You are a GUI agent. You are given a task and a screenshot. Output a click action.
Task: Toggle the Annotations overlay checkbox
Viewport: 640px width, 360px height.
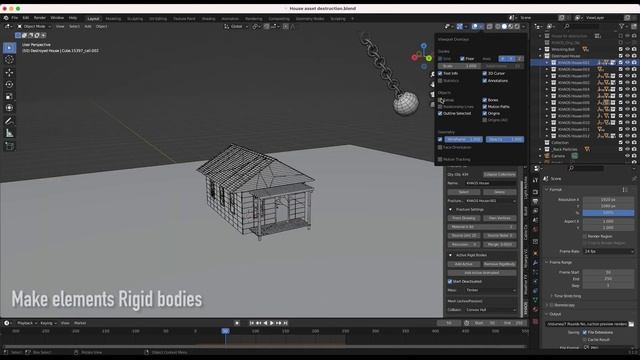(x=484, y=81)
